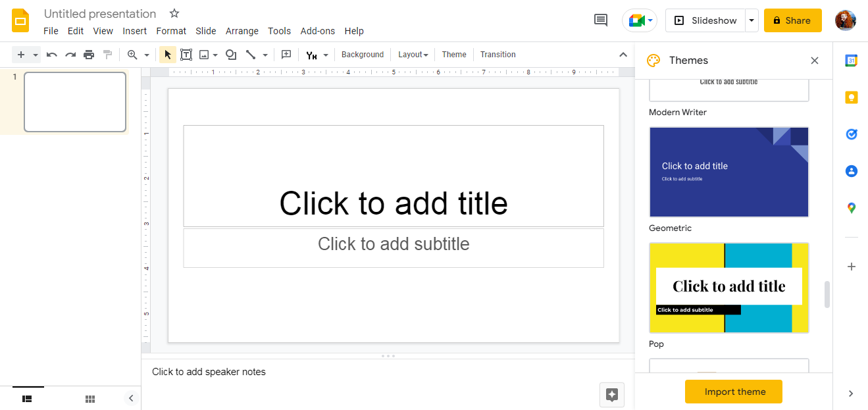The width and height of the screenshot is (868, 410).
Task: Get add-ons with plus icon
Action: pyautogui.click(x=851, y=267)
